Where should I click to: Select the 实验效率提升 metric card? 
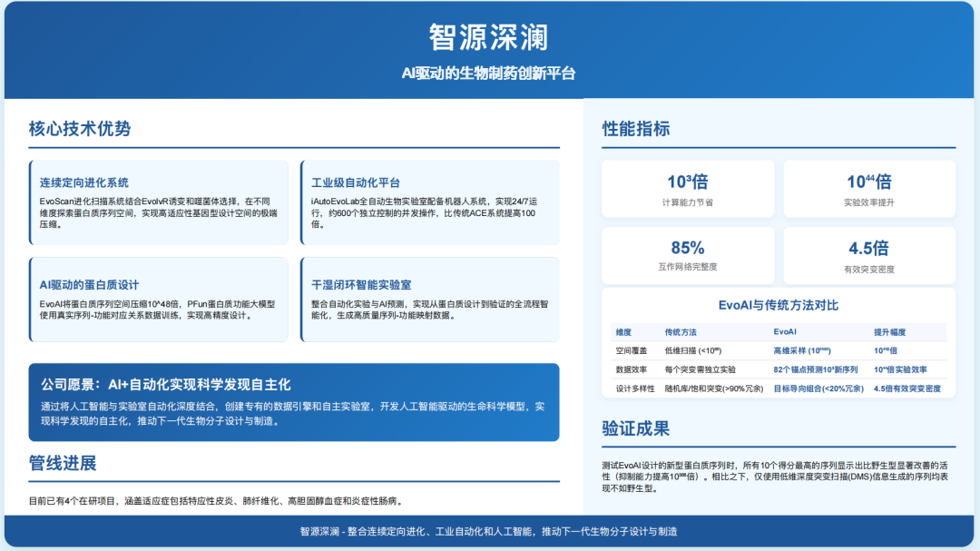pos(869,189)
